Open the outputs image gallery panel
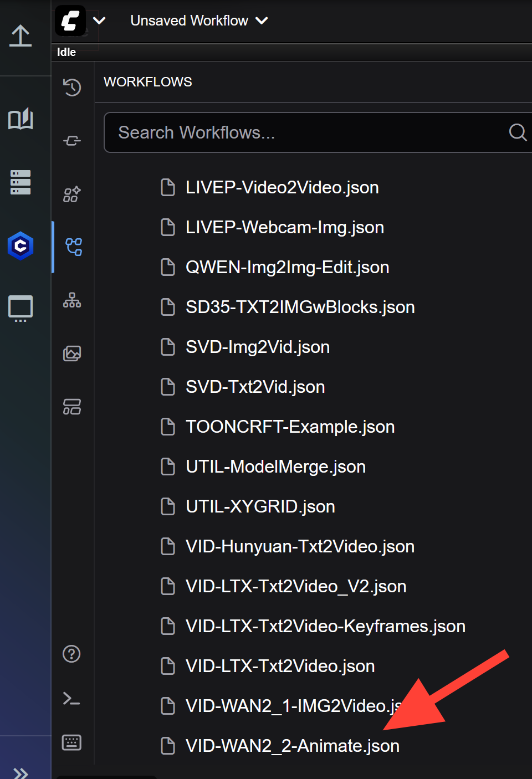Screen dimensions: 532x779 (71, 353)
